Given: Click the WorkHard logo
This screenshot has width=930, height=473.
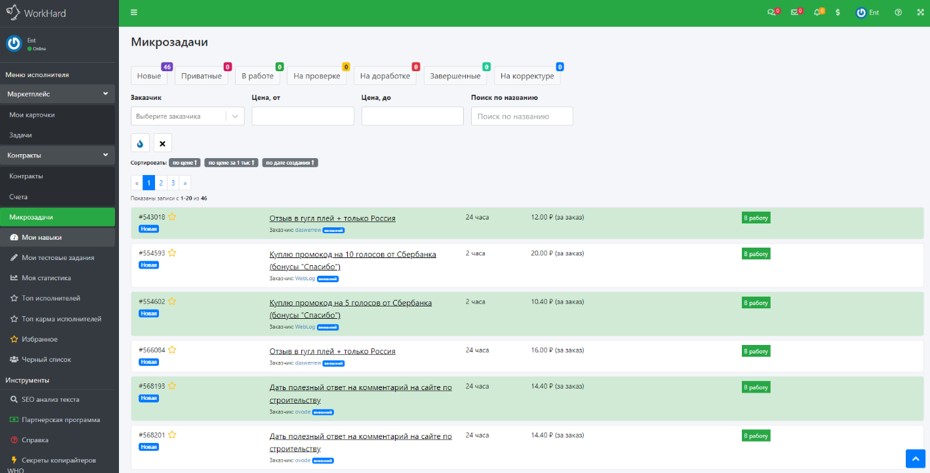Looking at the screenshot, I should point(36,12).
